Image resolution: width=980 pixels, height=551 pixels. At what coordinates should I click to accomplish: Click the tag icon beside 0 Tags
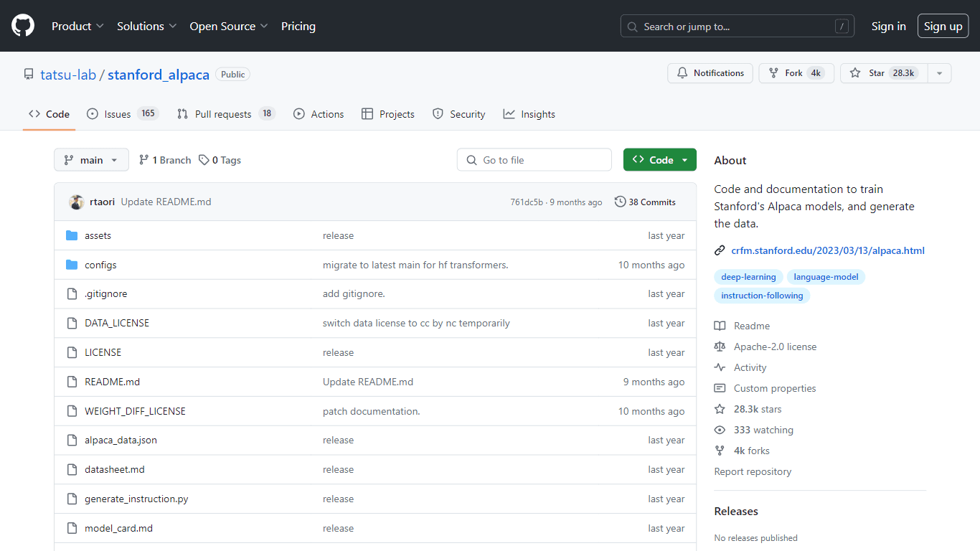click(x=204, y=160)
